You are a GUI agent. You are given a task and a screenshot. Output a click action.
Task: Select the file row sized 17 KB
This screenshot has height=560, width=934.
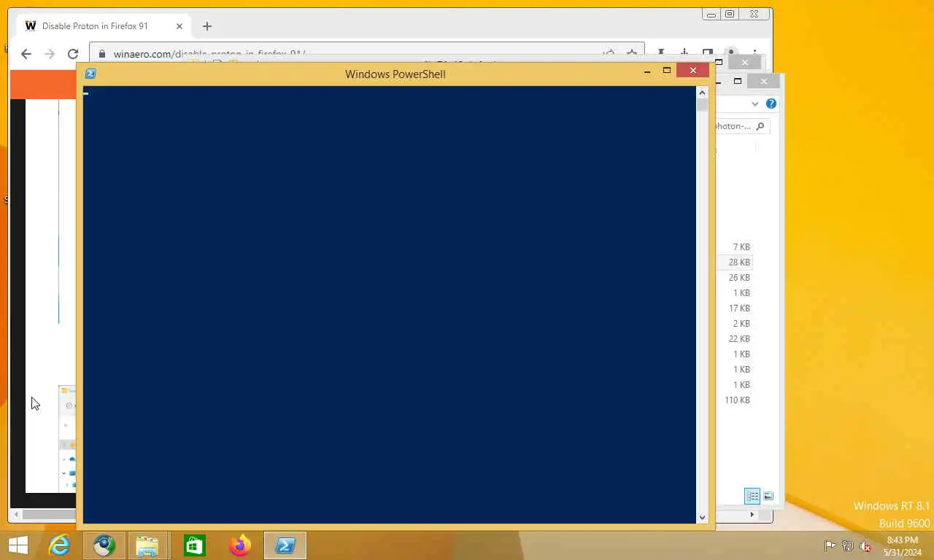point(734,308)
